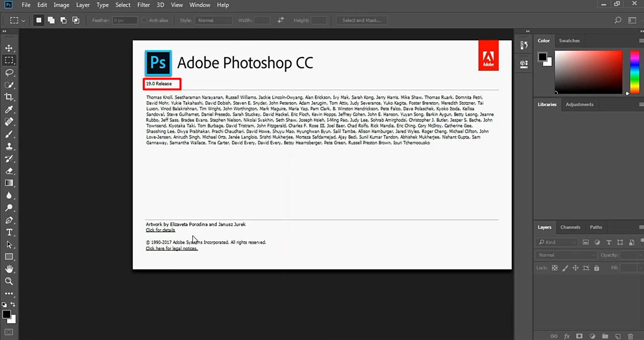Select the History Brush tool
Screen dimensions: 644x340
pyautogui.click(x=9, y=159)
